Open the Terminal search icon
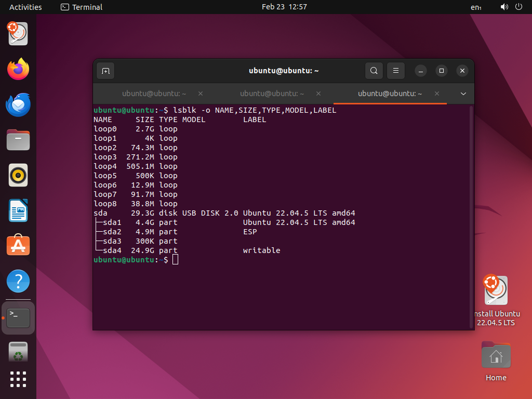Viewport: 532px width, 399px height. point(374,71)
